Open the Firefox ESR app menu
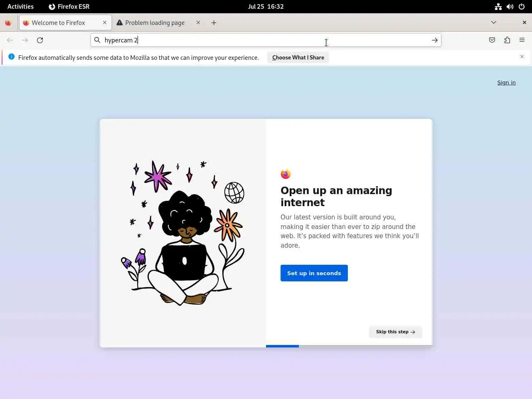This screenshot has width=532, height=399. (x=69, y=7)
